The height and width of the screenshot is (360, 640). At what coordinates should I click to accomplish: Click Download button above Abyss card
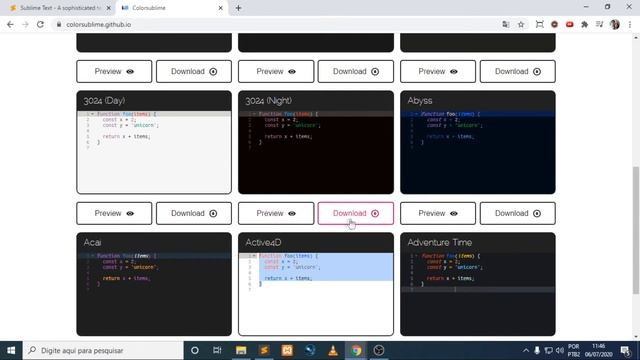pos(518,71)
